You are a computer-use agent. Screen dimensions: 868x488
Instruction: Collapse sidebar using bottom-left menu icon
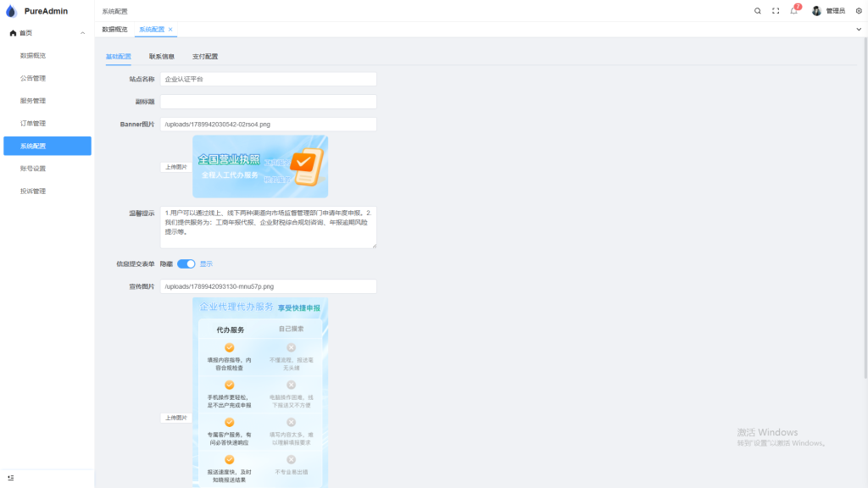pos(10,478)
